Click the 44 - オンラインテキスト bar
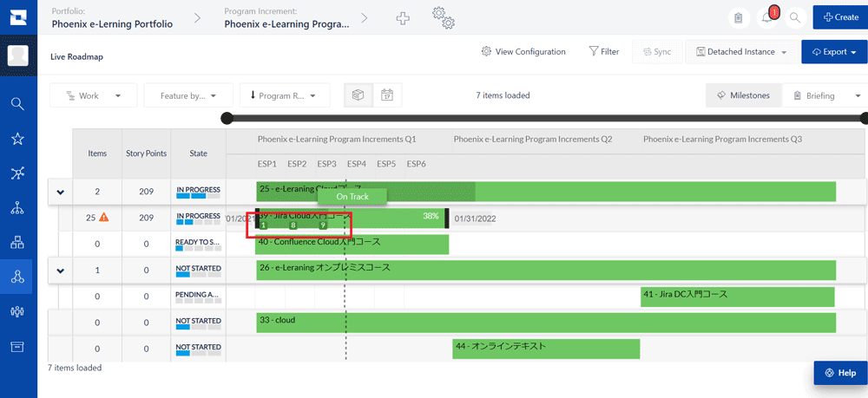The width and height of the screenshot is (868, 398). 546,349
